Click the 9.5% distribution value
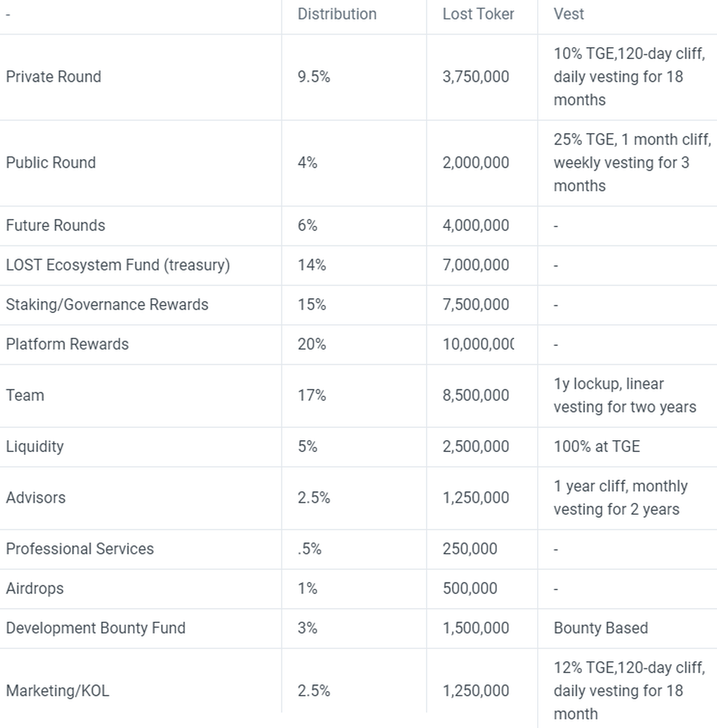The image size is (717, 728). [x=314, y=77]
